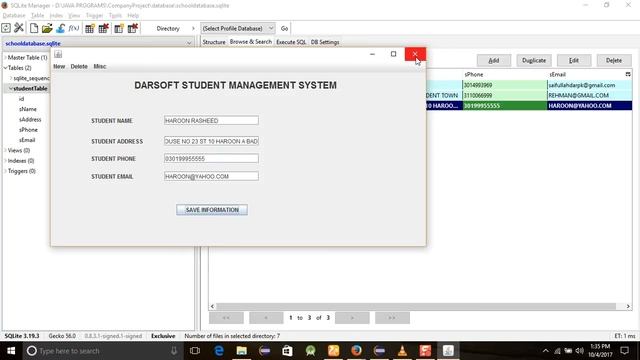Expand the Triggers (0) node
This screenshot has height=360, width=640.
point(5,171)
